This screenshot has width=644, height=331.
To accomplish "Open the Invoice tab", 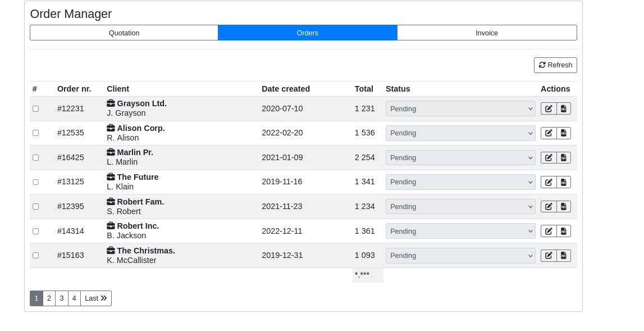I will point(486,33).
